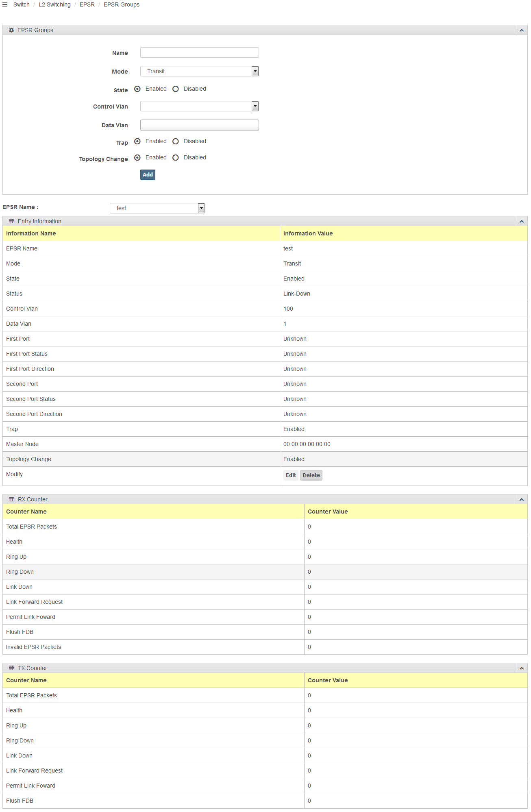This screenshot has width=531, height=812.
Task: Go to Switch breadcrumb
Action: tap(22, 4)
